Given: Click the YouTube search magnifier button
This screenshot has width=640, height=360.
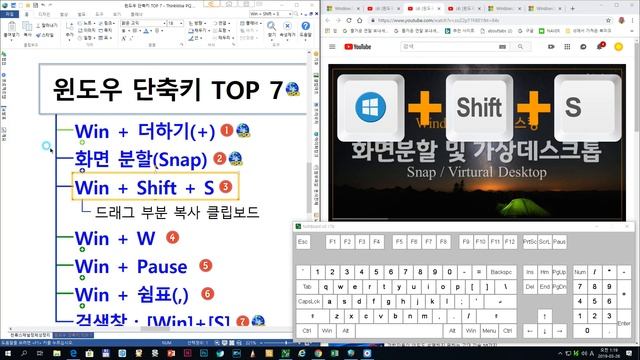Looking at the screenshot, I should coord(520,47).
